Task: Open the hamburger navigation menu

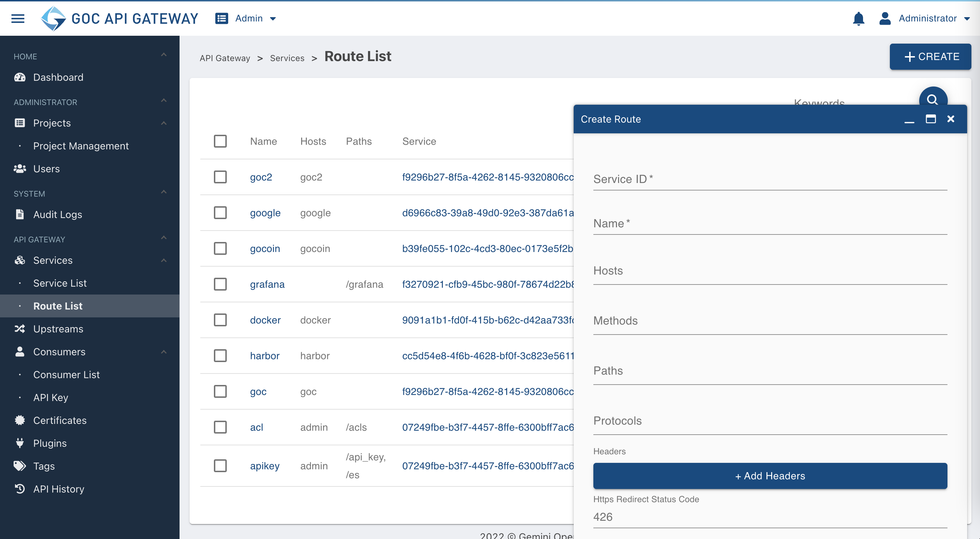Action: 18,18
